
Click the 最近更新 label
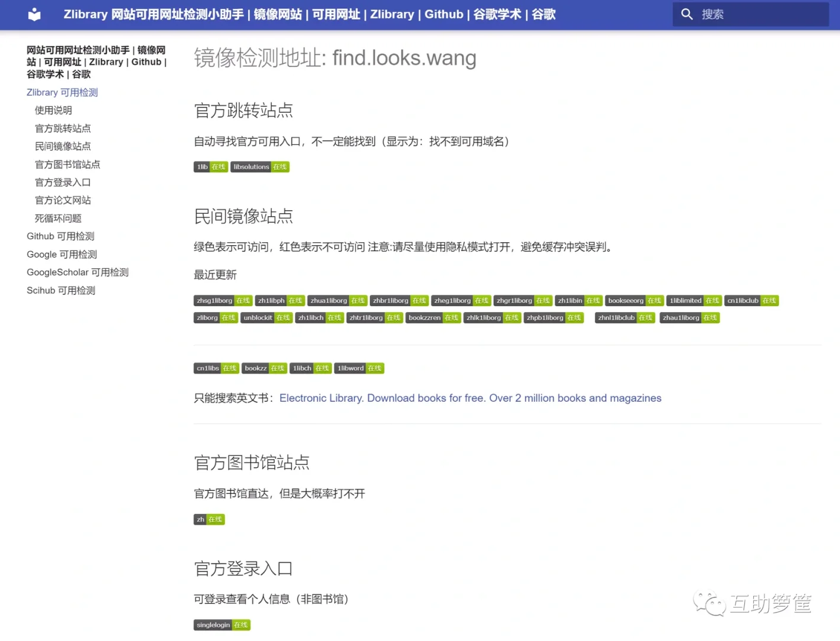coord(215,275)
